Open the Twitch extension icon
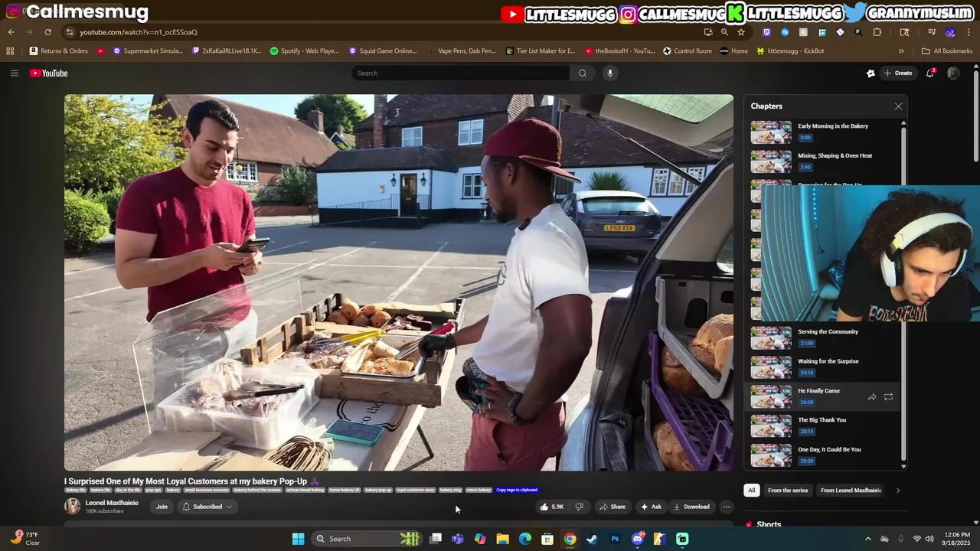The width and height of the screenshot is (980, 551). click(x=766, y=32)
